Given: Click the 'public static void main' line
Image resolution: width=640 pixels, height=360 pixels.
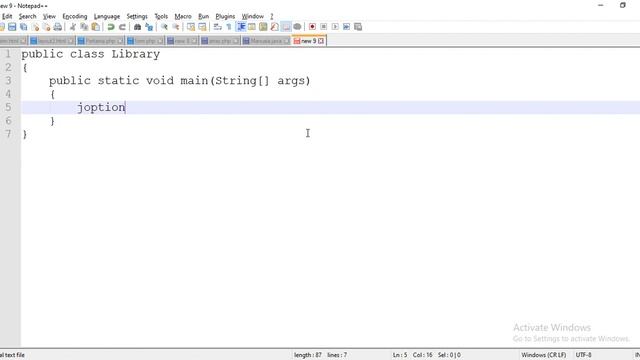Looking at the screenshot, I should coord(180,81).
